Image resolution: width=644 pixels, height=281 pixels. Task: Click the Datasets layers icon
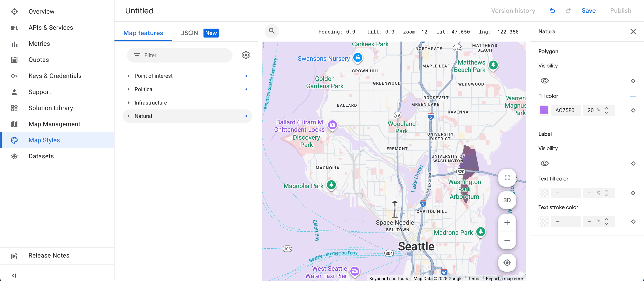(14, 156)
